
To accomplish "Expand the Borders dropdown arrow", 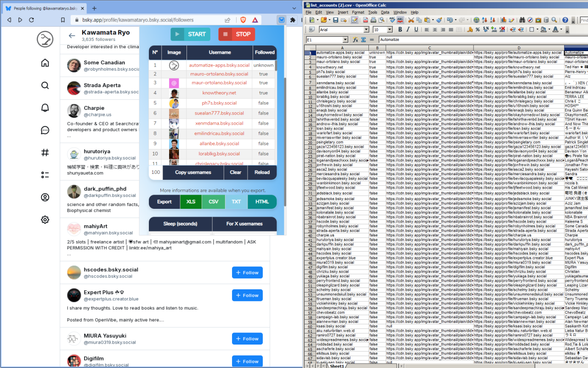I will (537, 29).
